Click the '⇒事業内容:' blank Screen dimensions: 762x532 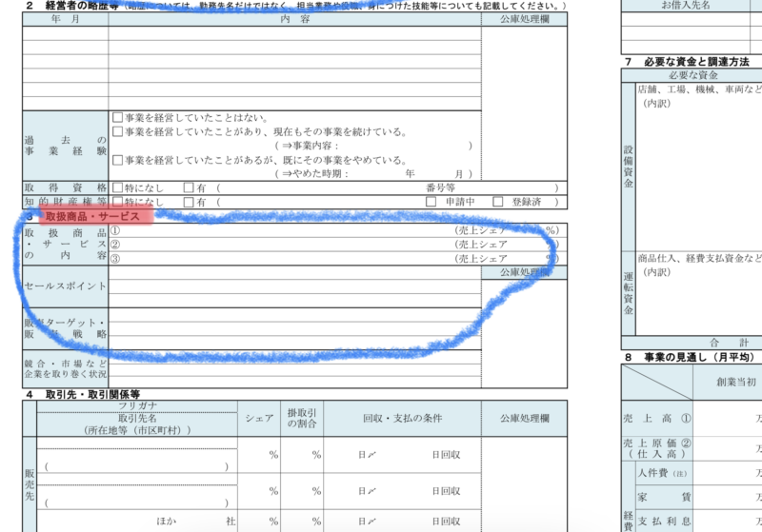click(403, 146)
